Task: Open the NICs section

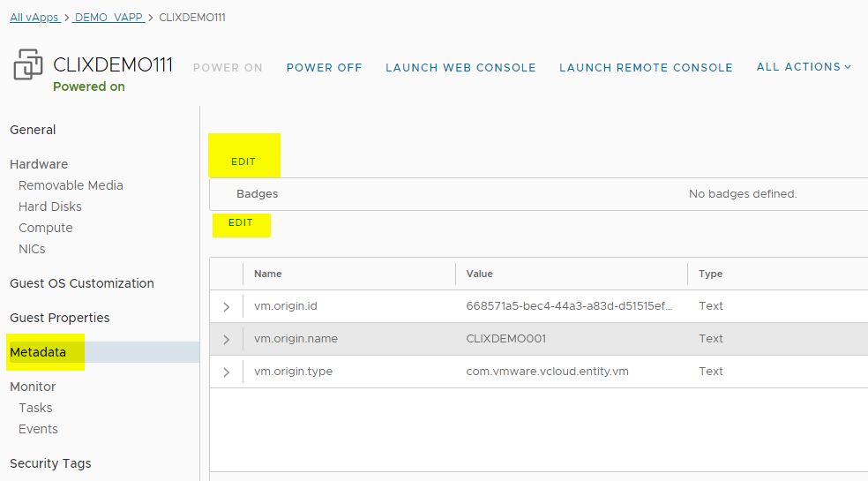Action: pos(32,249)
